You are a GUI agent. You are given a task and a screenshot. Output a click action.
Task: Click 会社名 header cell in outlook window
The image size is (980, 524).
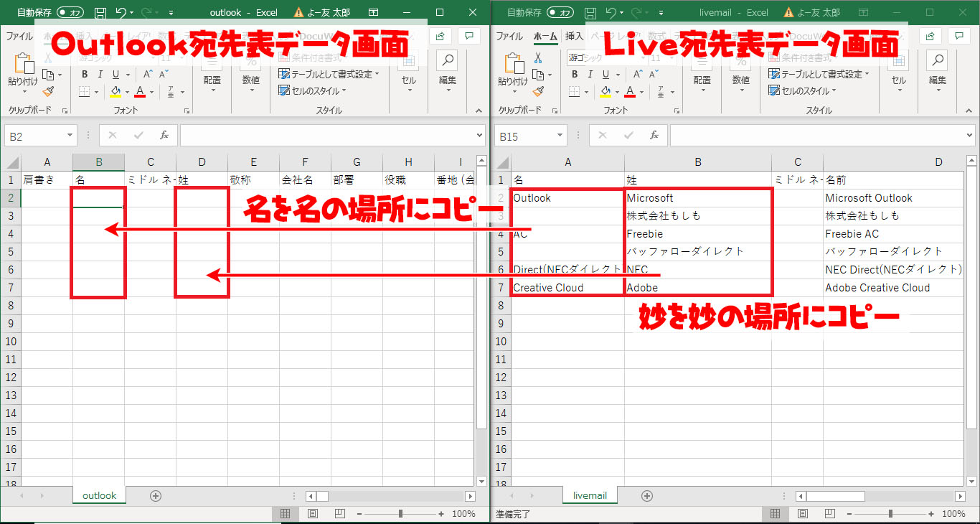click(x=305, y=180)
